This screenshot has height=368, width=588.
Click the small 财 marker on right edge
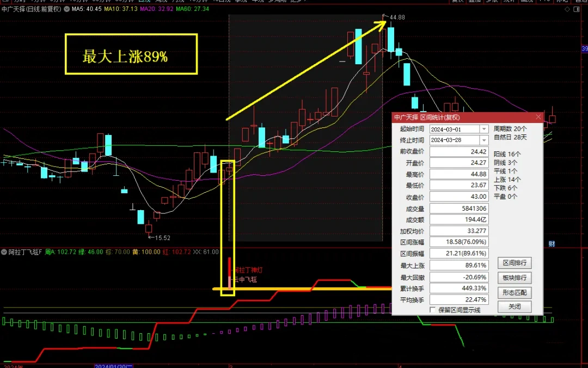pyautogui.click(x=551, y=243)
